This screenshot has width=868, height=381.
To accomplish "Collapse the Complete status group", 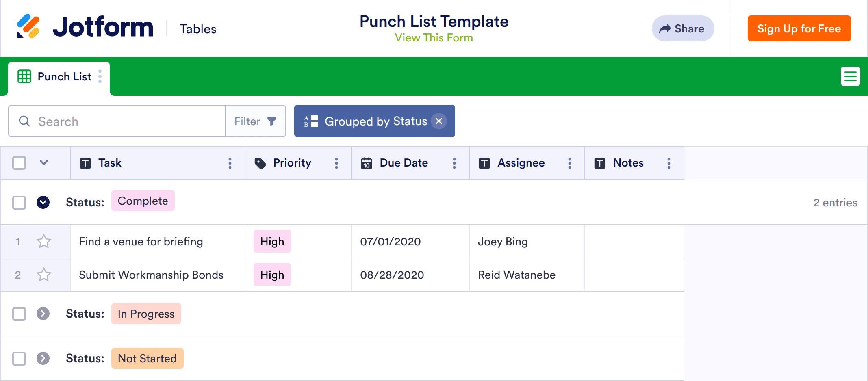I will coord(43,202).
